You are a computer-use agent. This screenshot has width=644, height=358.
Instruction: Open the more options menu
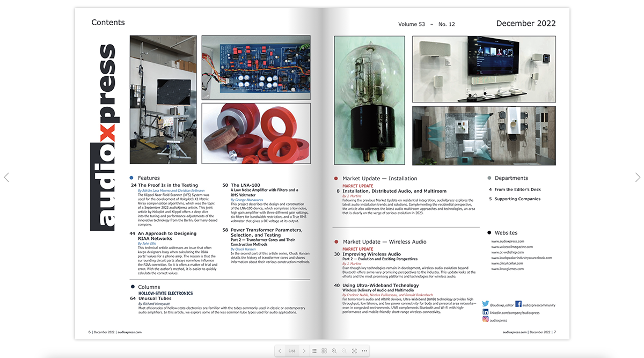[364, 351]
